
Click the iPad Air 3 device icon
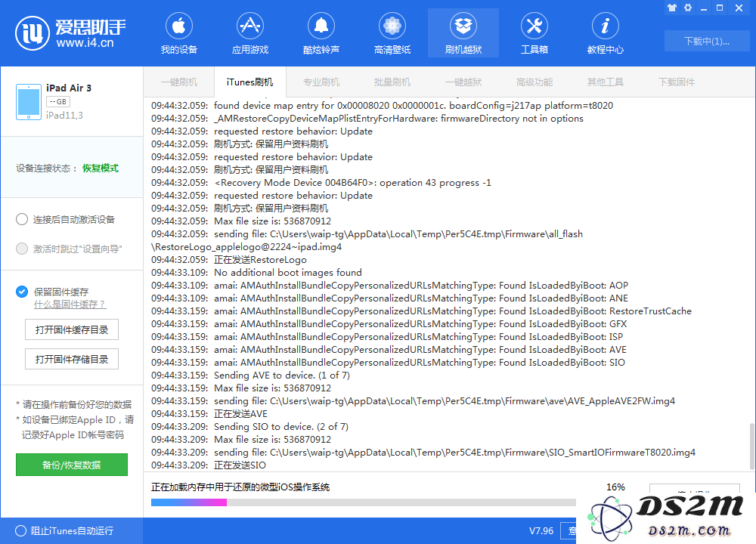point(29,102)
